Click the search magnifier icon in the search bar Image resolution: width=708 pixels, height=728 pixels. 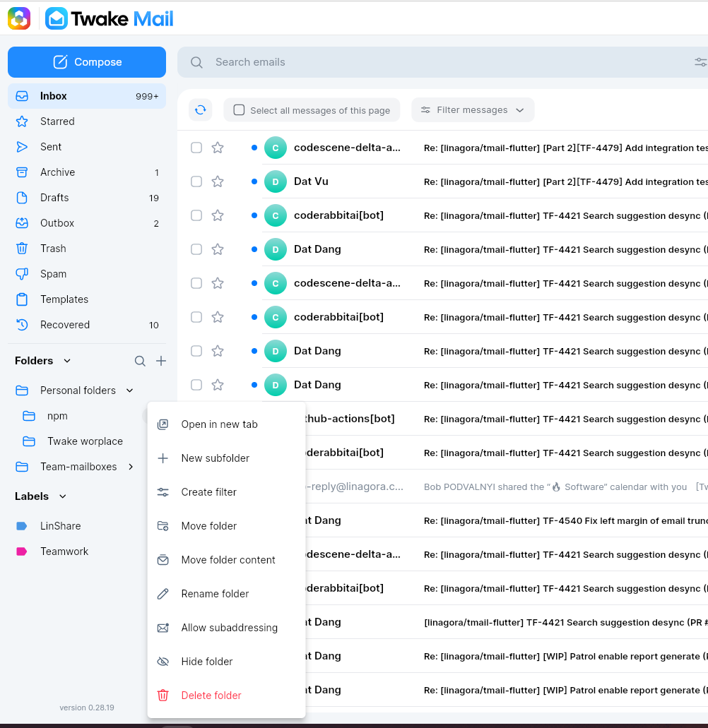pos(196,62)
